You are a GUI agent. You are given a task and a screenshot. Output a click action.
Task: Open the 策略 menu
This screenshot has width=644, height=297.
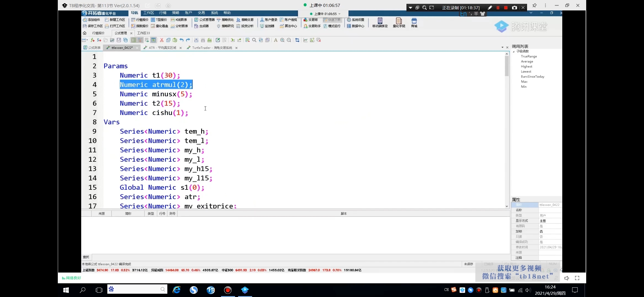175,13
